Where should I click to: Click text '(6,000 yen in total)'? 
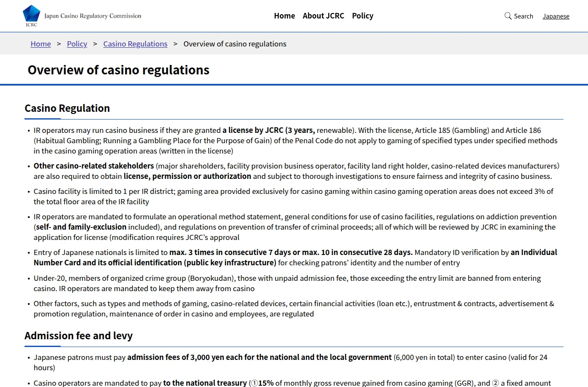click(424, 357)
